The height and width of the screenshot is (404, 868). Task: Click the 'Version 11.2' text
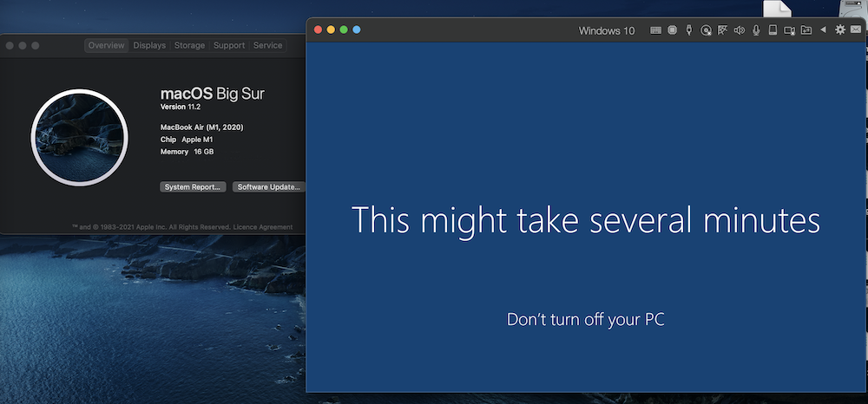181,108
